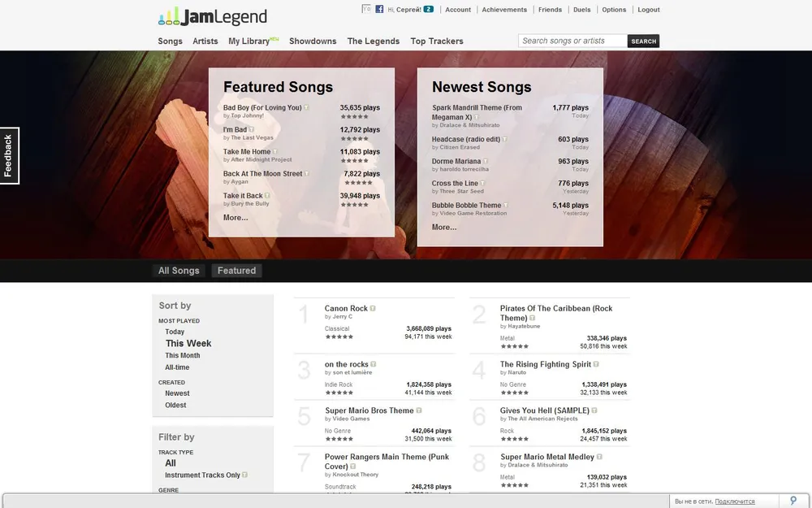Sort most played by Today
This screenshot has width=812, height=508.
pyautogui.click(x=175, y=332)
